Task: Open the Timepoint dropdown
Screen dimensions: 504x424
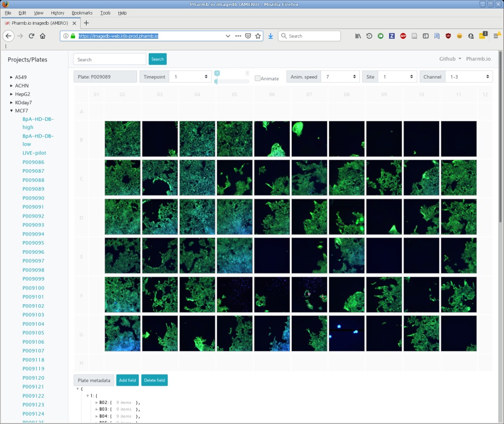Action: [191, 77]
